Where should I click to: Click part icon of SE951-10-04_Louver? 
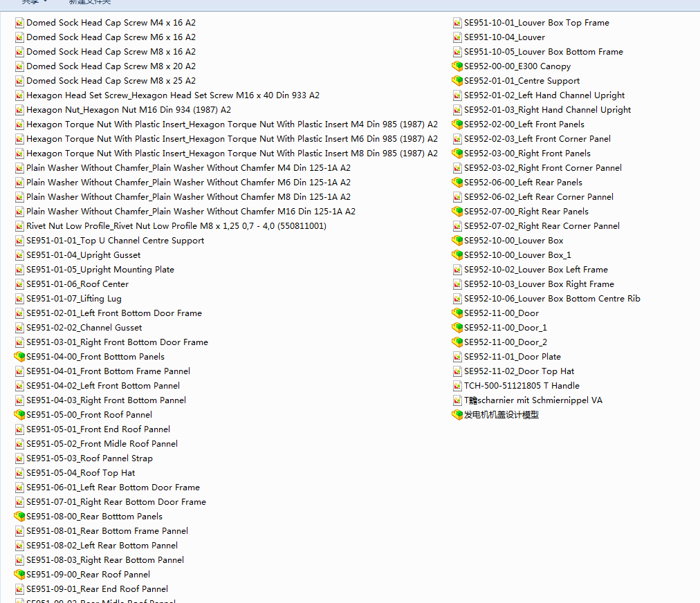[458, 37]
